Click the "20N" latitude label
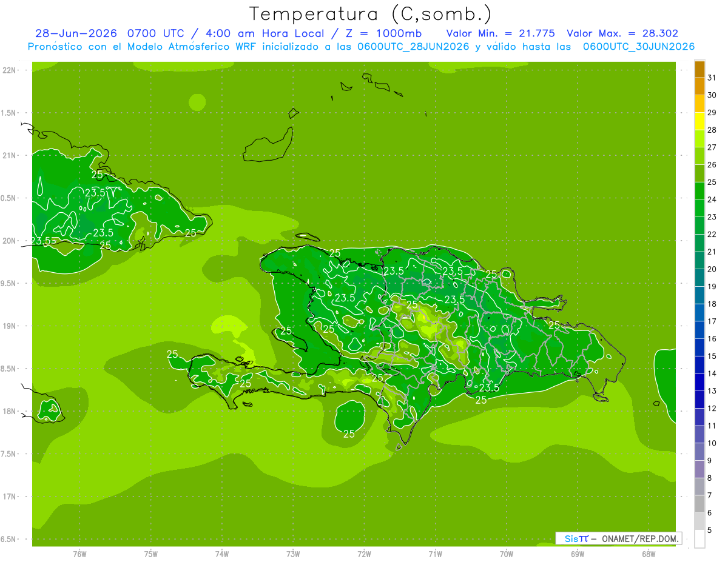Viewport: 728px width, 562px height. (10, 241)
